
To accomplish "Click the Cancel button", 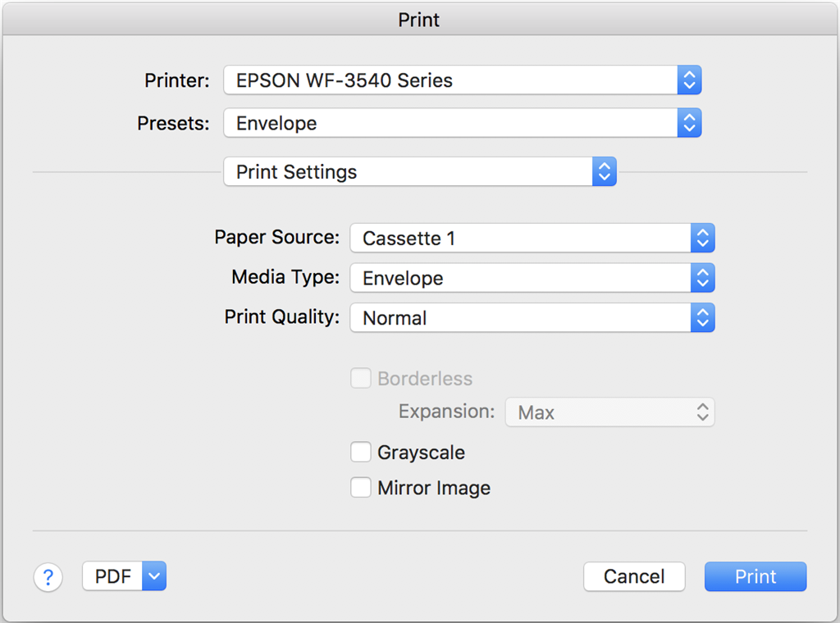I will [634, 576].
